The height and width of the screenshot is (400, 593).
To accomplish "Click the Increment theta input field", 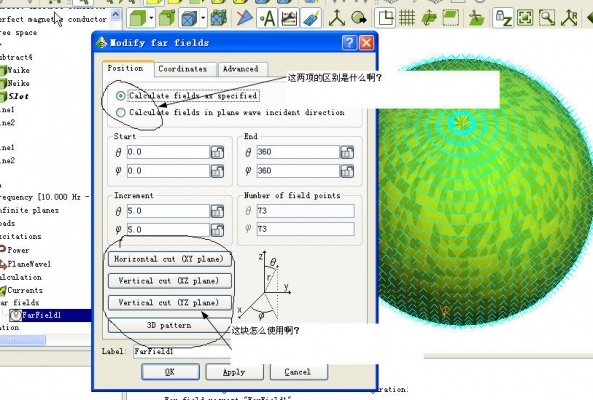I will pyautogui.click(x=168, y=211).
